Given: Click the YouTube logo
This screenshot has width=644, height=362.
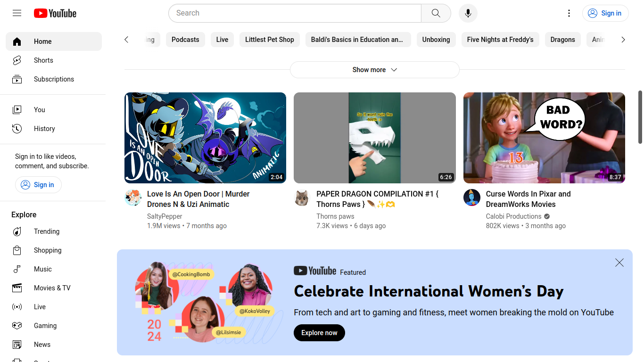Looking at the screenshot, I should click(55, 13).
